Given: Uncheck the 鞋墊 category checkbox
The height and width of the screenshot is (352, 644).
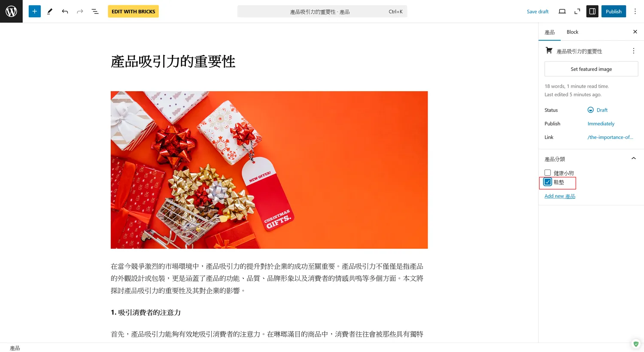Looking at the screenshot, I should pyautogui.click(x=547, y=182).
